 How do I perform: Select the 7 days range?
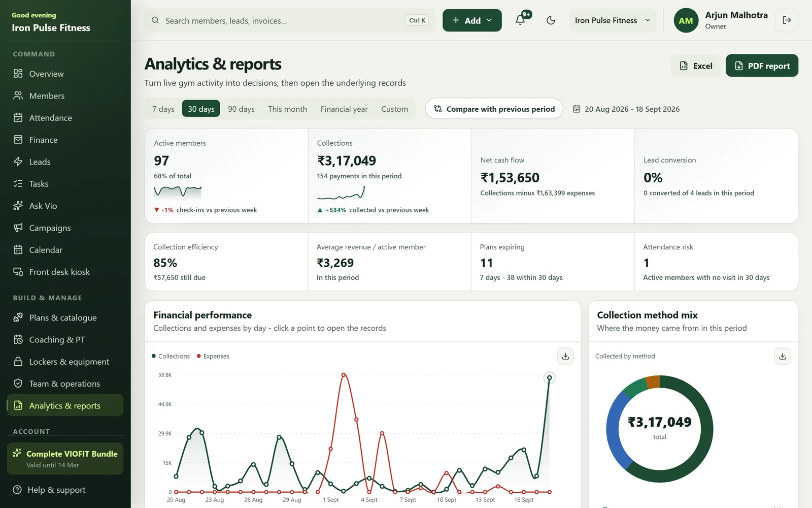(163, 109)
